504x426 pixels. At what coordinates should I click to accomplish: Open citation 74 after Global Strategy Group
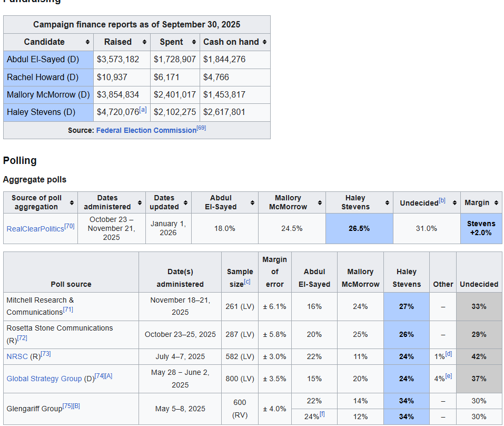coord(100,376)
